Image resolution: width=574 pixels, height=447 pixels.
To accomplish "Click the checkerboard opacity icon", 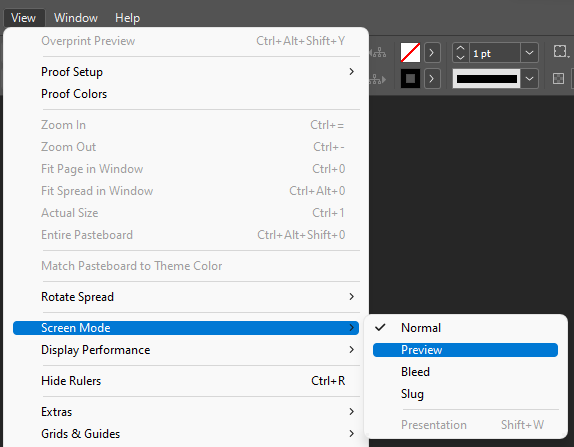I will pyautogui.click(x=558, y=79).
